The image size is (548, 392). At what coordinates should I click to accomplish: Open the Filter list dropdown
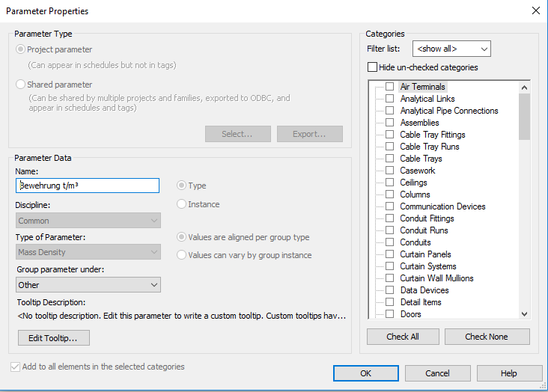click(x=451, y=49)
